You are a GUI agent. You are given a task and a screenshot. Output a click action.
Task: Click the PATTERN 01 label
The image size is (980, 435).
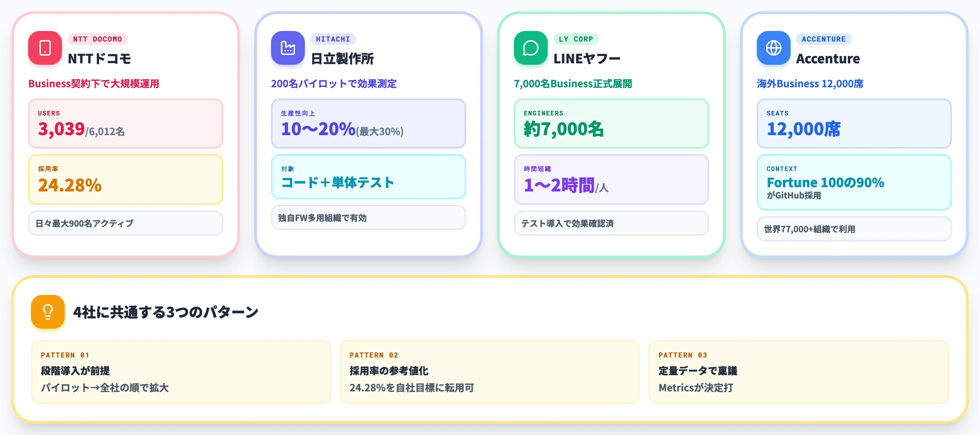point(65,355)
